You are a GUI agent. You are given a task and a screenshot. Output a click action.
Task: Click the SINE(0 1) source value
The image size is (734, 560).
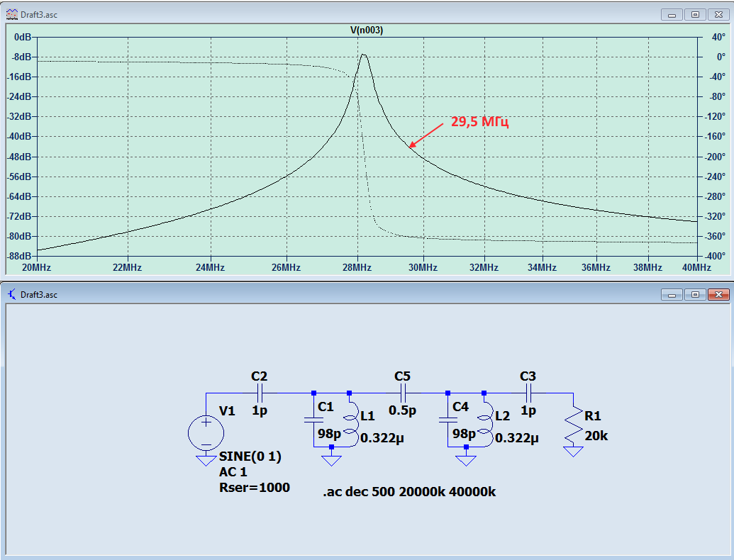click(250, 456)
